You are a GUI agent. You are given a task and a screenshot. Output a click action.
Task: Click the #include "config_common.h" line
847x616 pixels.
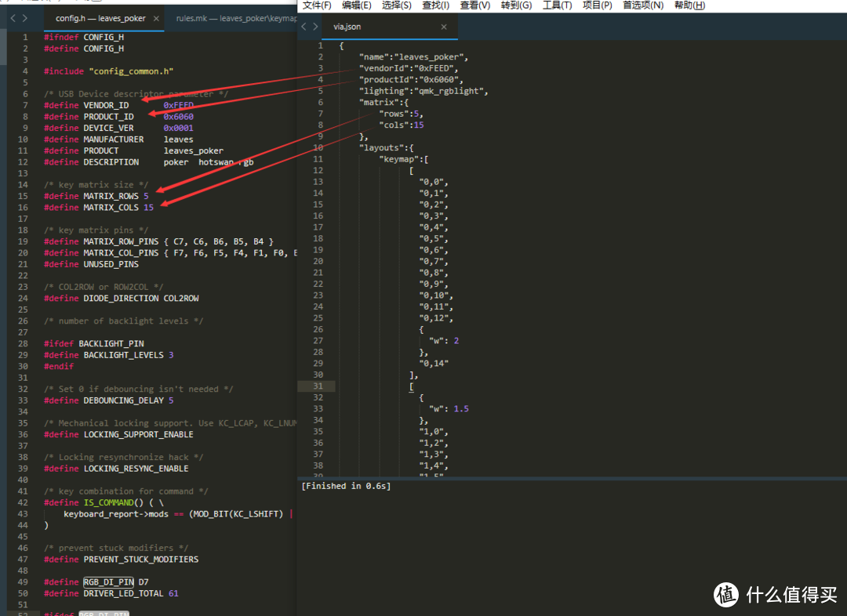[x=108, y=71]
